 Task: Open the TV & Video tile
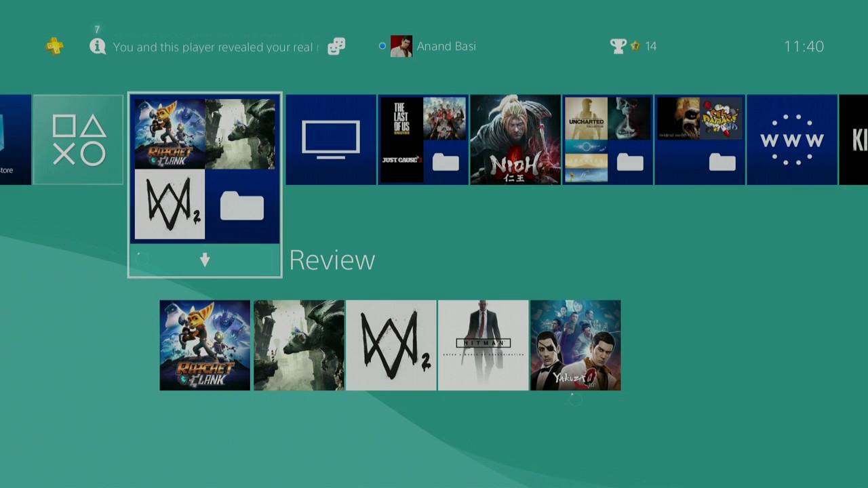point(331,140)
